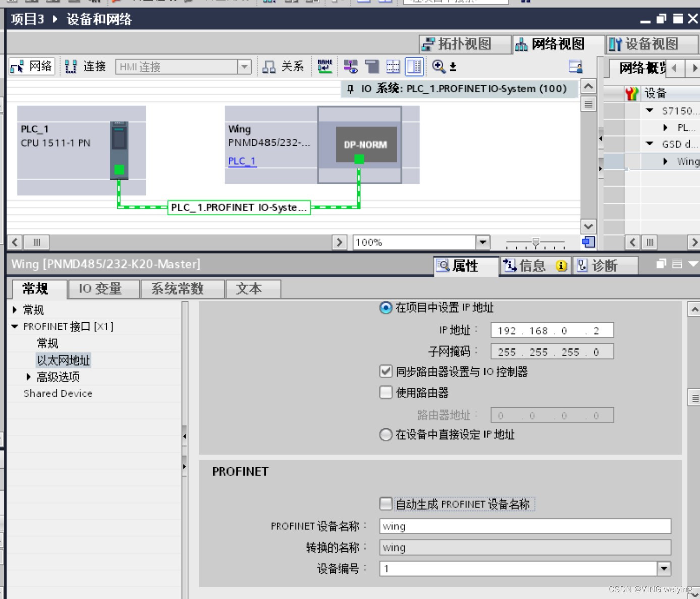Select the PLC_1 CPU 1511-1 PN device

point(81,150)
